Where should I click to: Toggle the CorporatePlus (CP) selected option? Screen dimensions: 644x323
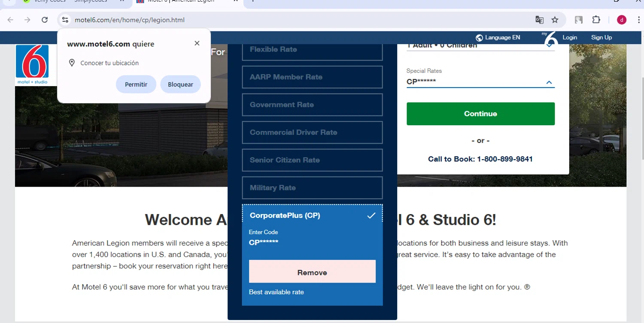312,215
